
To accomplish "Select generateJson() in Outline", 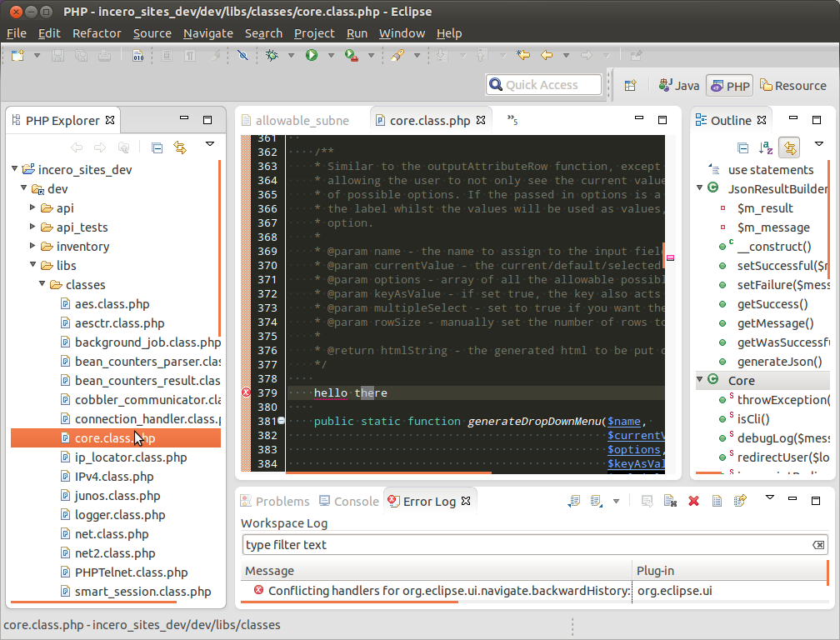I will [779, 362].
